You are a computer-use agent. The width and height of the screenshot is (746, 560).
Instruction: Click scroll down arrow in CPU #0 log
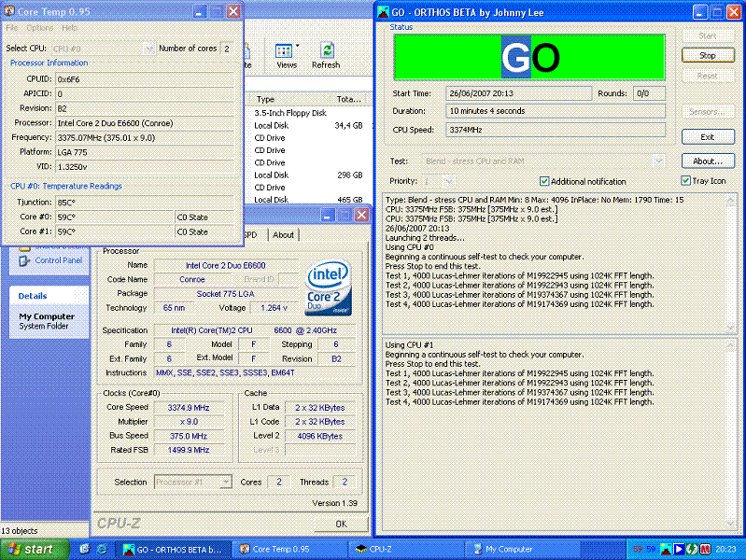[730, 328]
